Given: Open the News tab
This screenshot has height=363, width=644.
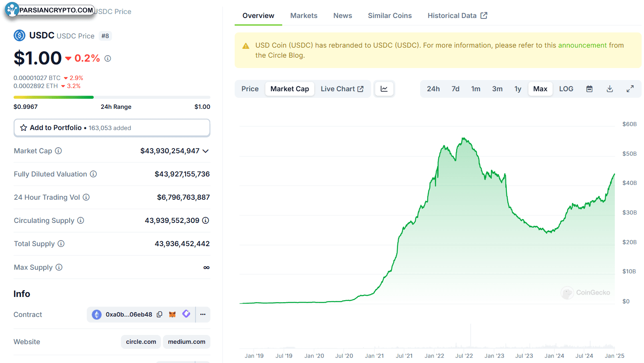Looking at the screenshot, I should 343,16.
